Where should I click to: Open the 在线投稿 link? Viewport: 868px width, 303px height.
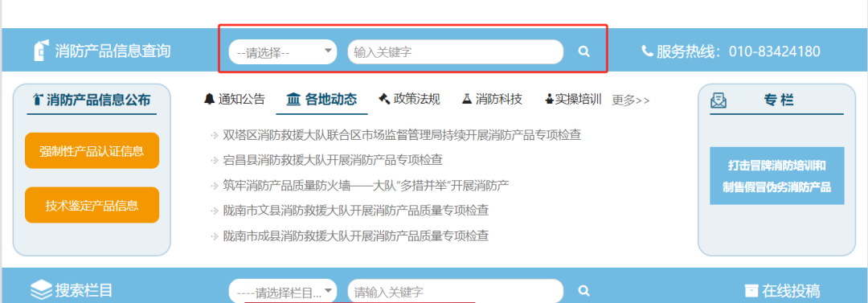tap(791, 291)
